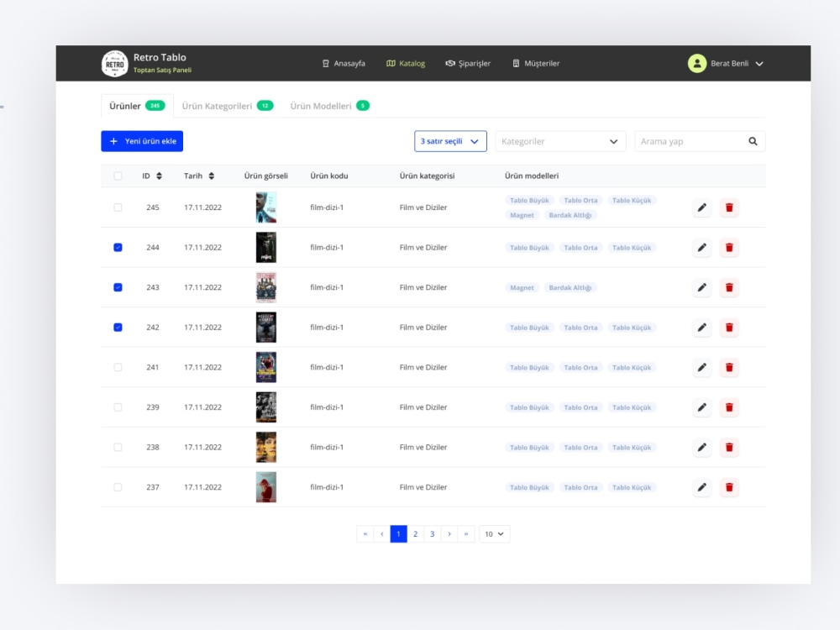The width and height of the screenshot is (840, 630).
Task: Sort by Tarih using the sort arrows
Action: [x=212, y=176]
